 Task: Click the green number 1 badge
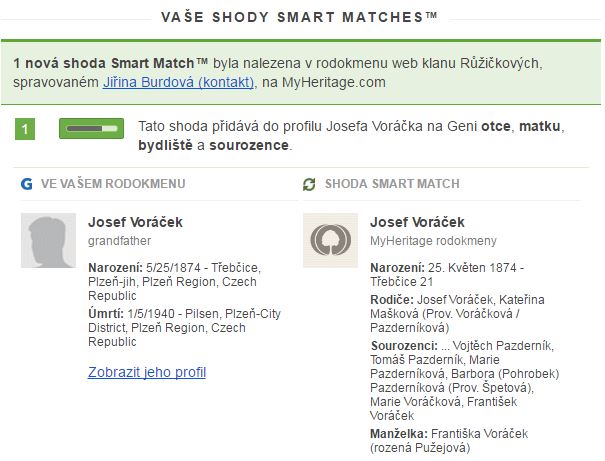pyautogui.click(x=27, y=129)
